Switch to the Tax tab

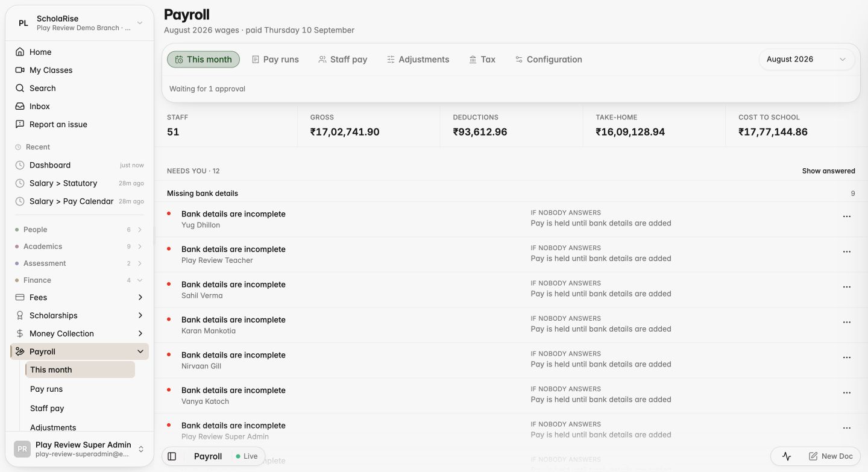click(482, 59)
